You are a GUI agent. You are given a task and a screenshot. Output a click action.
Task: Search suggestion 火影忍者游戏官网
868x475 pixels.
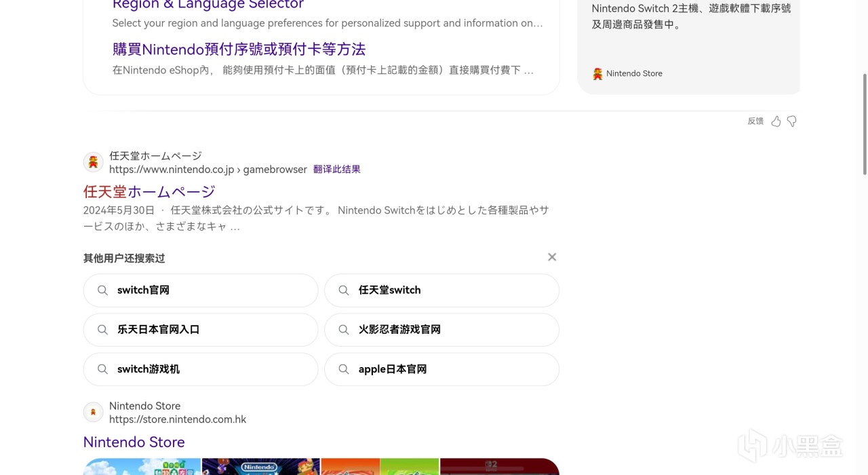click(x=442, y=330)
